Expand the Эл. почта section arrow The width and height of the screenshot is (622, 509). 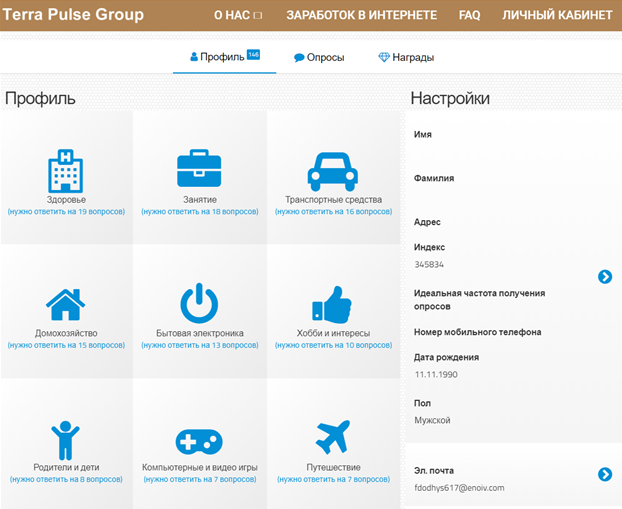pyautogui.click(x=605, y=474)
